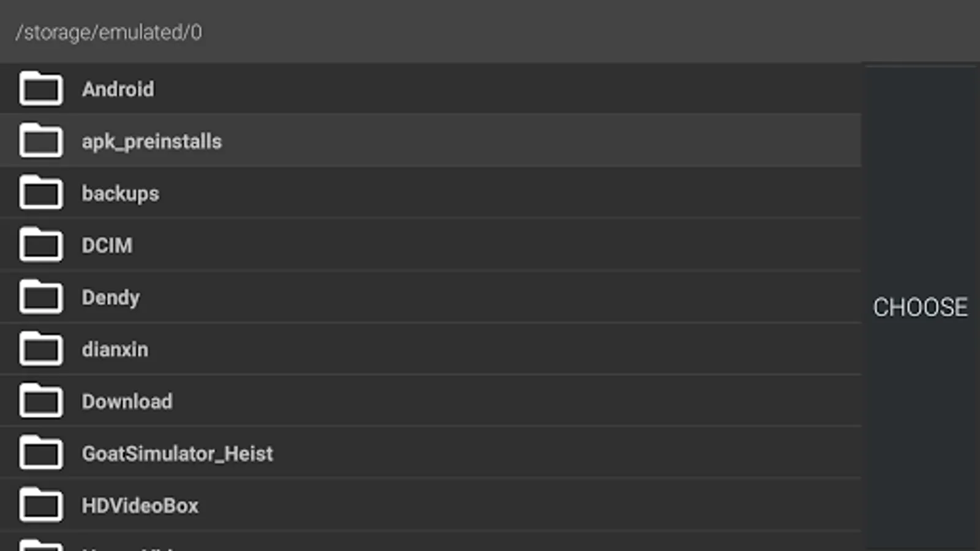
Task: Click the DCIM folder icon
Action: tap(40, 245)
